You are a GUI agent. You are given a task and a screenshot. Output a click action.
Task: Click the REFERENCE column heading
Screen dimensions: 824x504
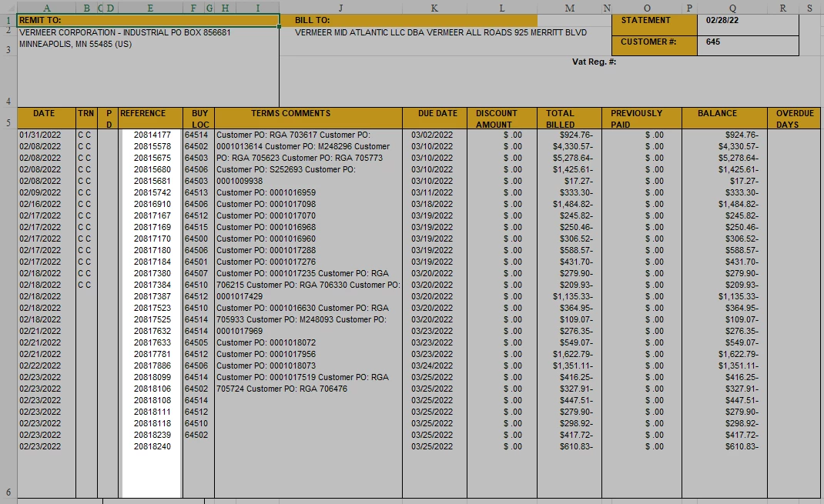click(x=143, y=113)
